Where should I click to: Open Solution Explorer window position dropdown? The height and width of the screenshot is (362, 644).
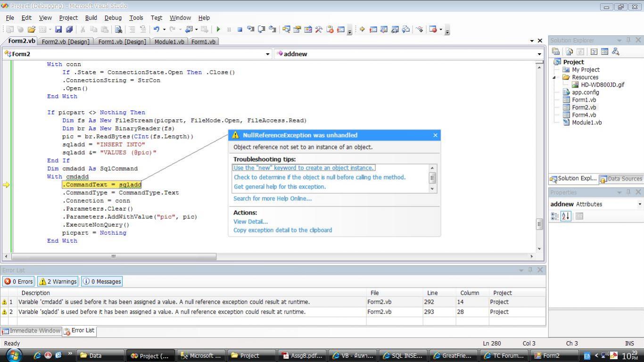[619, 40]
